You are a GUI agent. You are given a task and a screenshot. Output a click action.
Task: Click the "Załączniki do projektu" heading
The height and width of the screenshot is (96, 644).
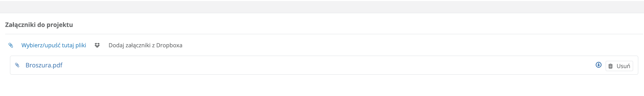[x=39, y=25]
